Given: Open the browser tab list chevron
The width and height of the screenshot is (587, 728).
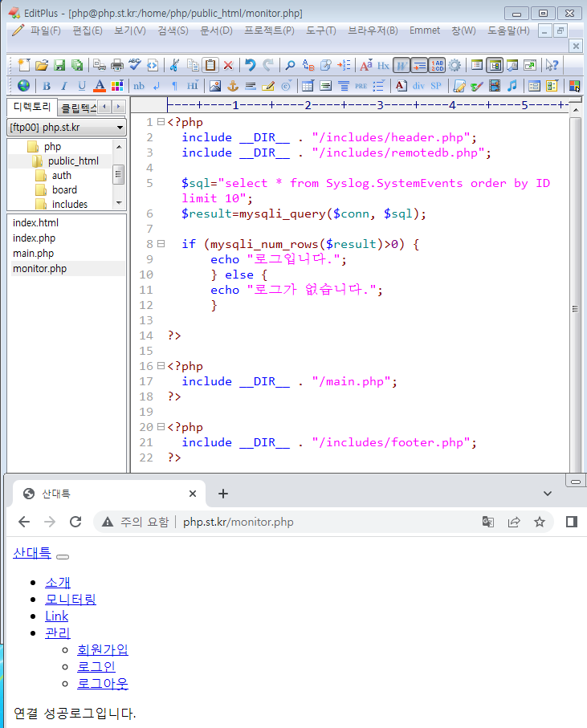Looking at the screenshot, I should [x=548, y=494].
